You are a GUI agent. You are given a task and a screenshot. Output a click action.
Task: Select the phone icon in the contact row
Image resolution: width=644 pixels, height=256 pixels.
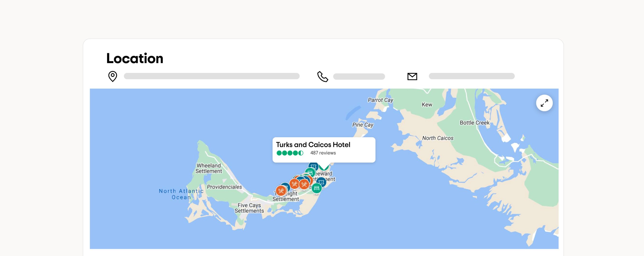pos(322,77)
